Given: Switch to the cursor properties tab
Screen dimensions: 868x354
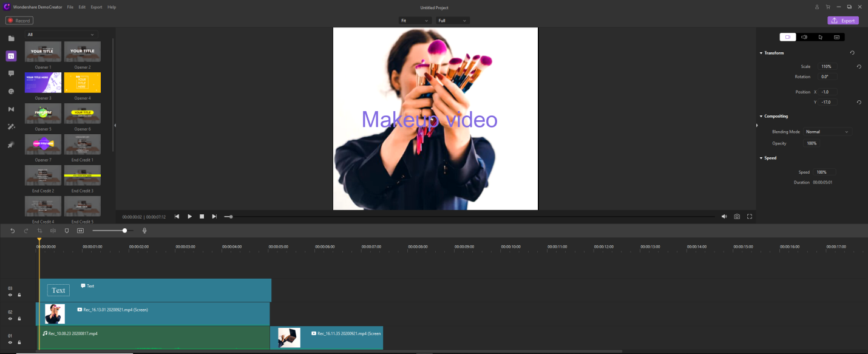Looking at the screenshot, I should point(820,37).
